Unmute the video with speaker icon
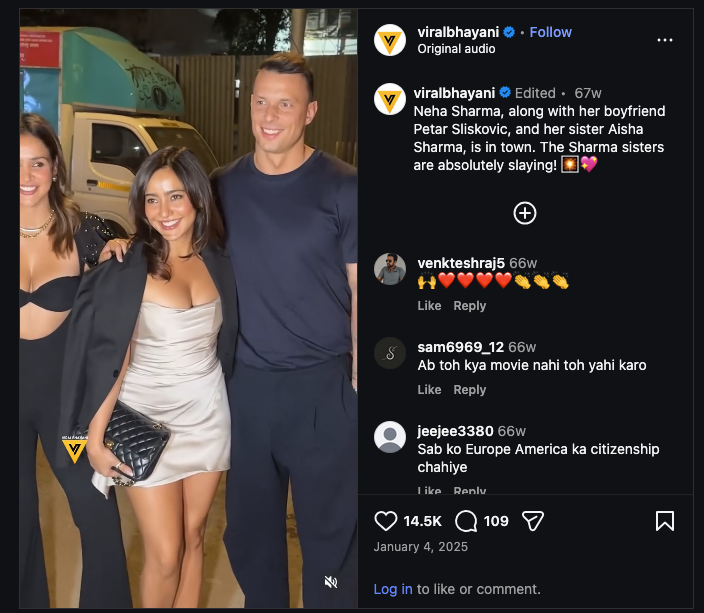 point(331,582)
